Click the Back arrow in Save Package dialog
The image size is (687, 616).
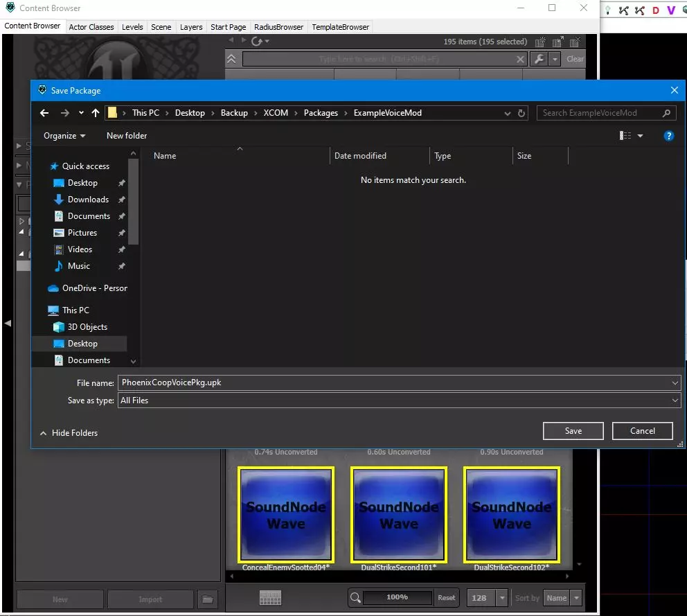(44, 113)
